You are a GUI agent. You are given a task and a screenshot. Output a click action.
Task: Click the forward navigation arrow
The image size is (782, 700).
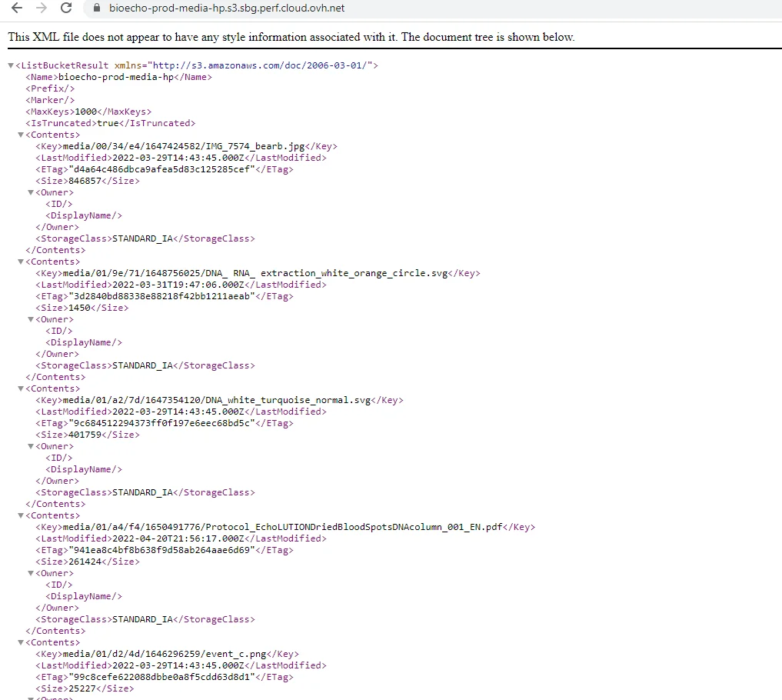42,8
